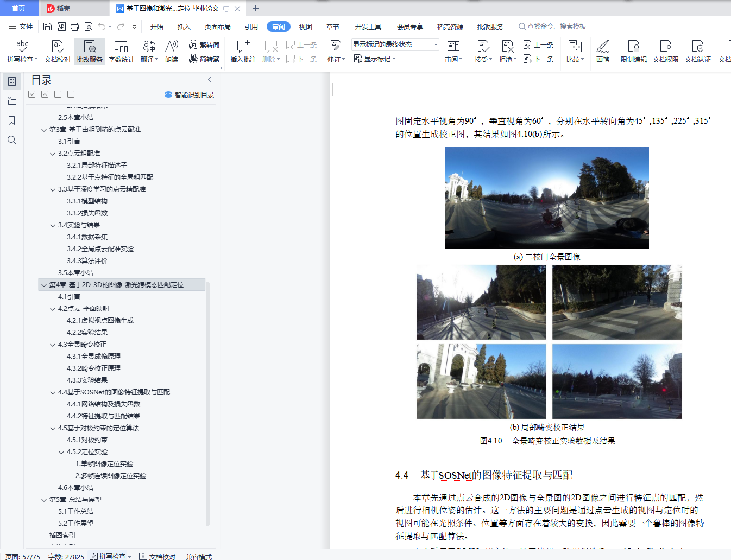The height and width of the screenshot is (560, 731).
Task: Toggle 拼写检查 checkbox in the status bar
Action: [93, 556]
